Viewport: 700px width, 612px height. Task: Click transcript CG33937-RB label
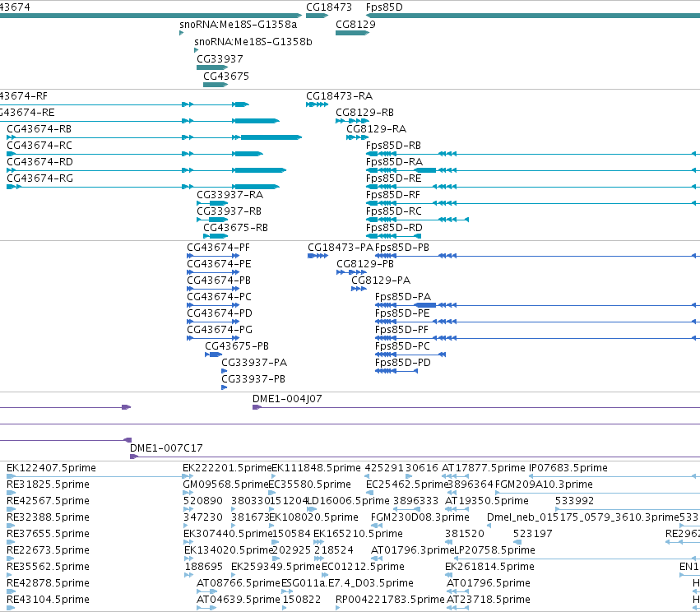tap(229, 212)
